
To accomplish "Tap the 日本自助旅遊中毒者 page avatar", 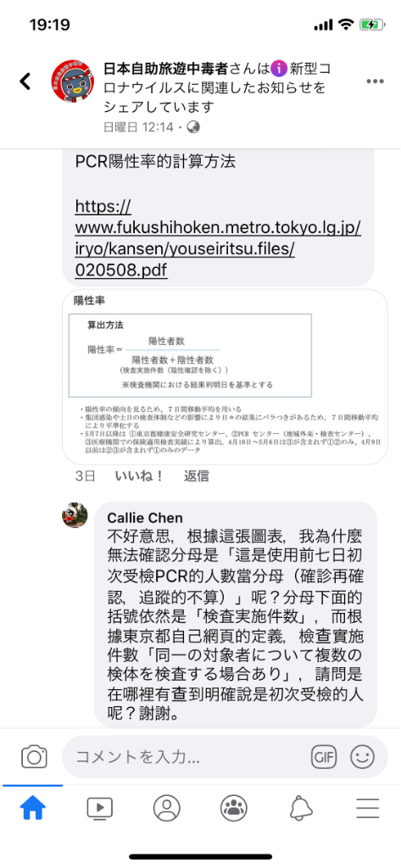I will click(72, 81).
